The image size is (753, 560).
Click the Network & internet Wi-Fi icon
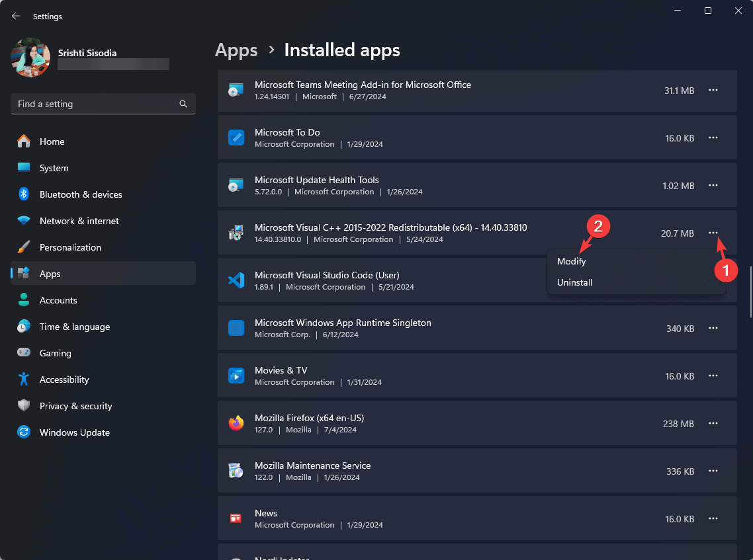click(24, 221)
